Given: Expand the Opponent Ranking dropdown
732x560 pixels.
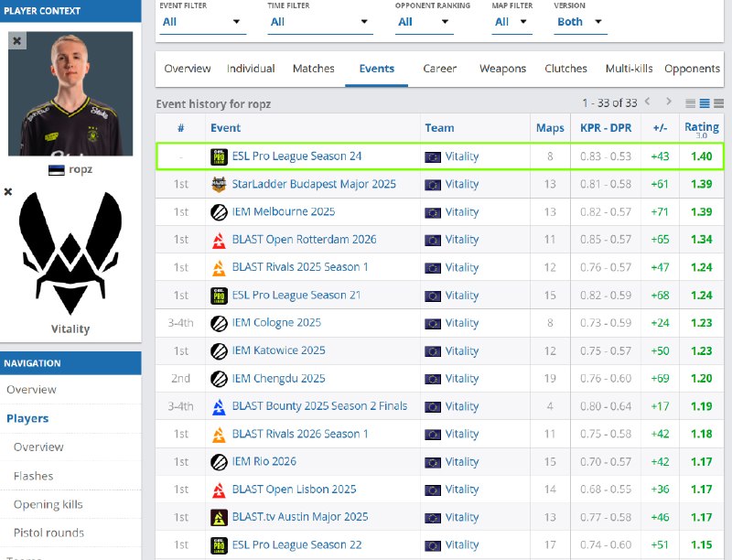Looking at the screenshot, I should pyautogui.click(x=425, y=22).
